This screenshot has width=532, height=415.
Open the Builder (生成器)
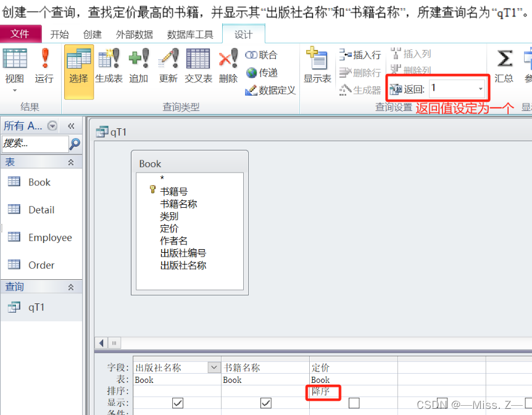click(360, 90)
